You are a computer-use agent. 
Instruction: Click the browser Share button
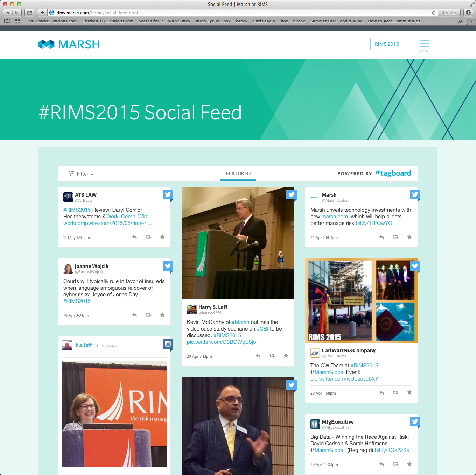(30, 13)
